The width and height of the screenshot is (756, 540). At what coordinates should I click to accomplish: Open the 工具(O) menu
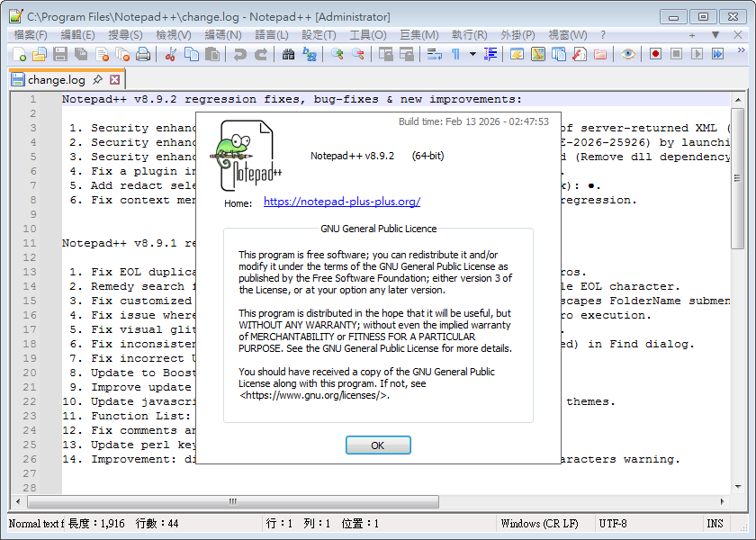click(368, 35)
